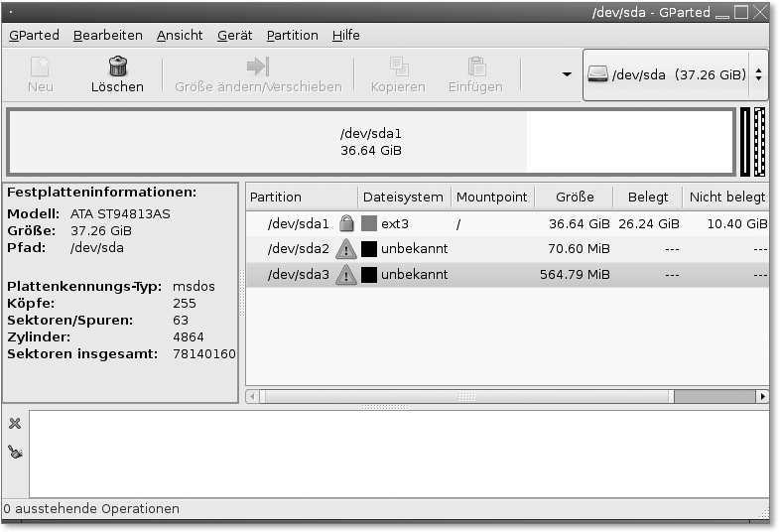Click the warning icon next to /dev/sda3
This screenshot has height=532, width=779.
click(346, 275)
